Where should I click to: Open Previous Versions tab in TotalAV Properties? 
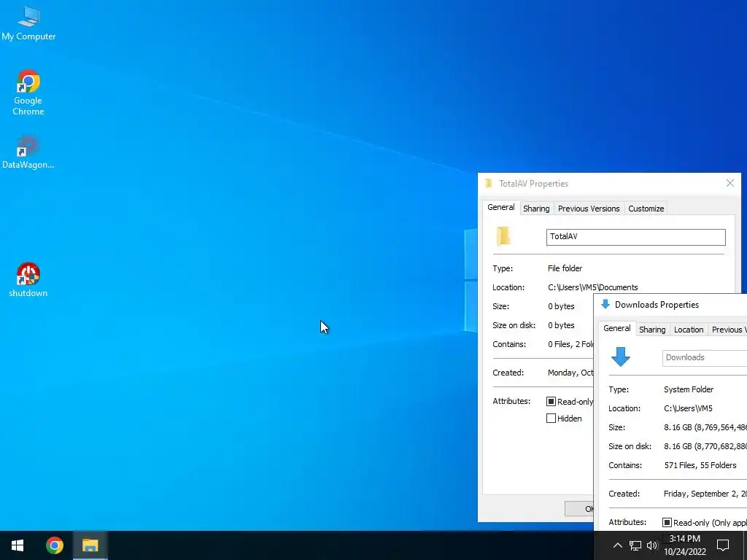(589, 209)
